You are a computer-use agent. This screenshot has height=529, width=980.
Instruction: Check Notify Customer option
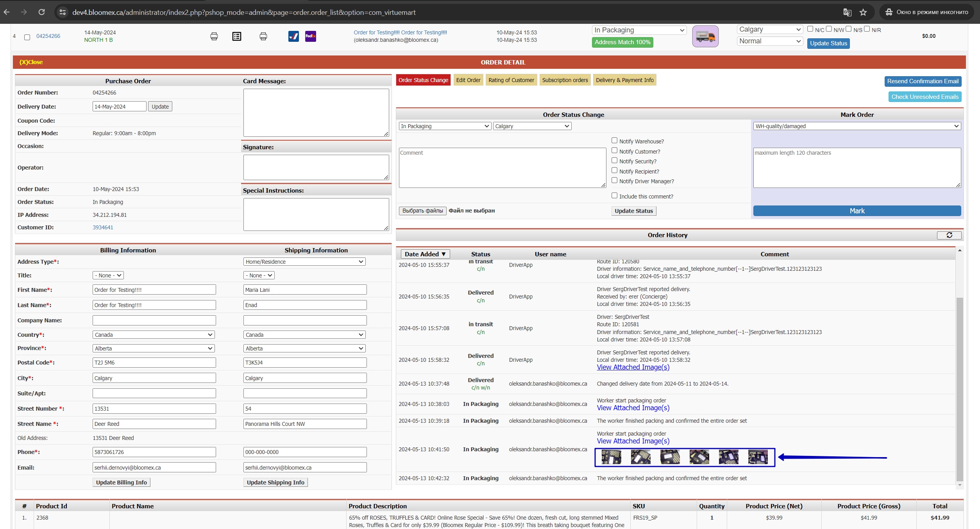click(614, 151)
